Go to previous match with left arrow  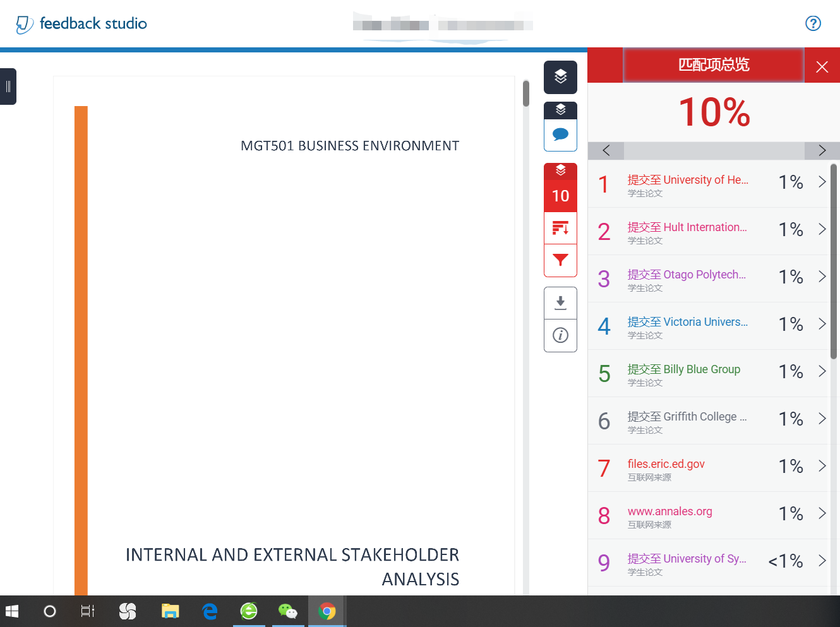tap(606, 150)
